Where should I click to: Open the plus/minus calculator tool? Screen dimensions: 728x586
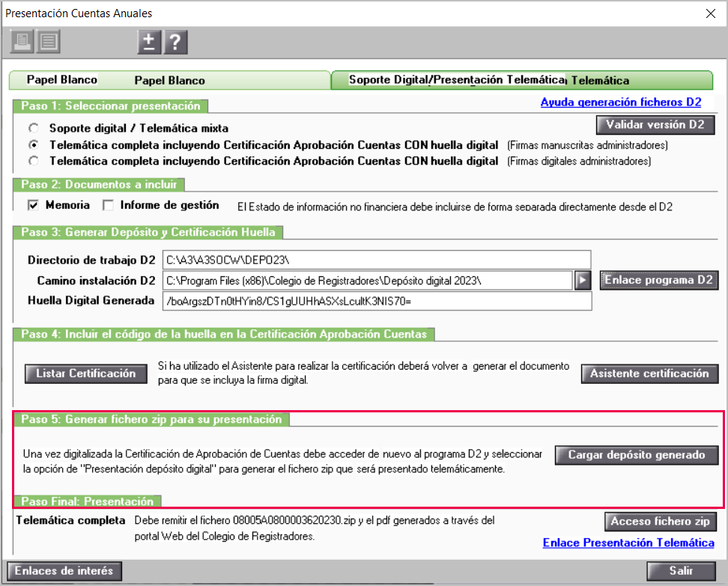coord(149,42)
